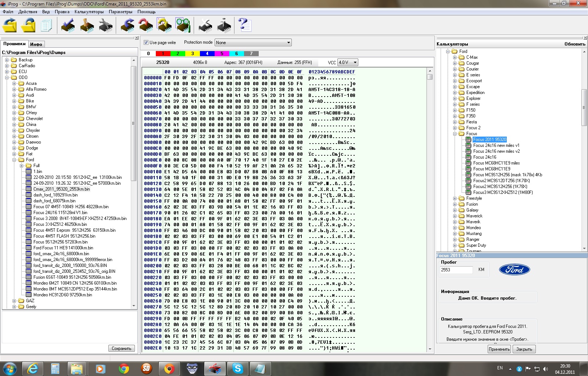Click the Bluetooth tray icon
The width and height of the screenshot is (588, 376).
pyautogui.click(x=519, y=369)
